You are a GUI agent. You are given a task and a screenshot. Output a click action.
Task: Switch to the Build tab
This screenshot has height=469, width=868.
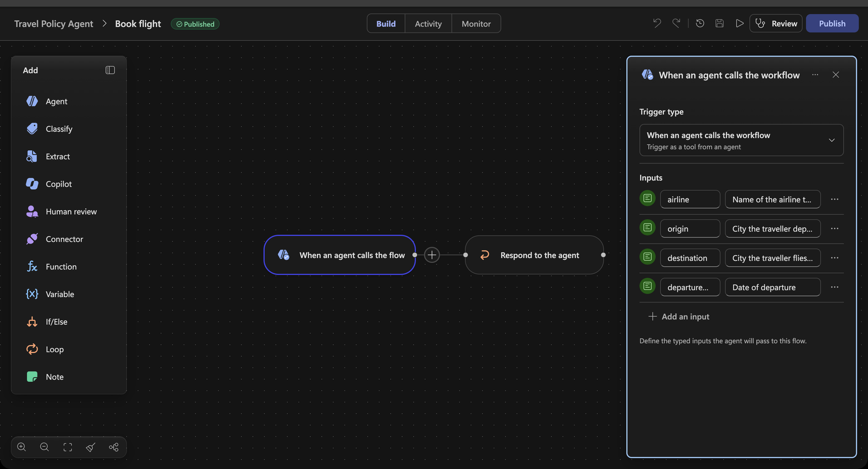(x=386, y=23)
